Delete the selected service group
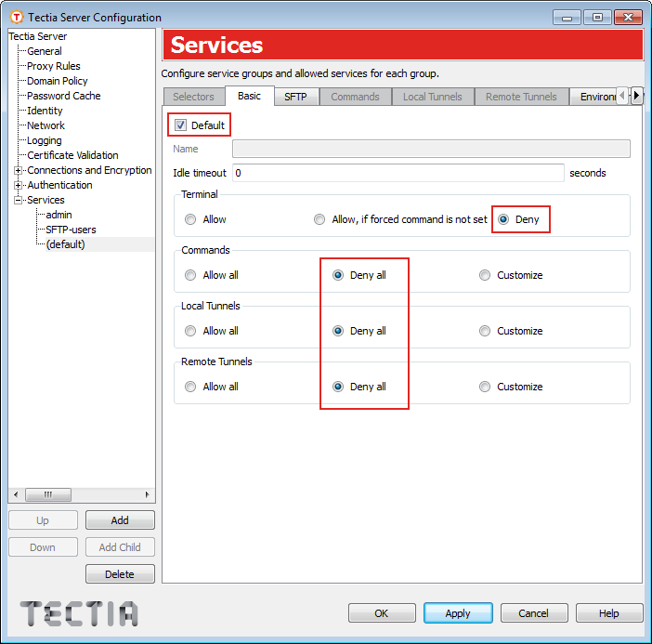 click(x=120, y=574)
